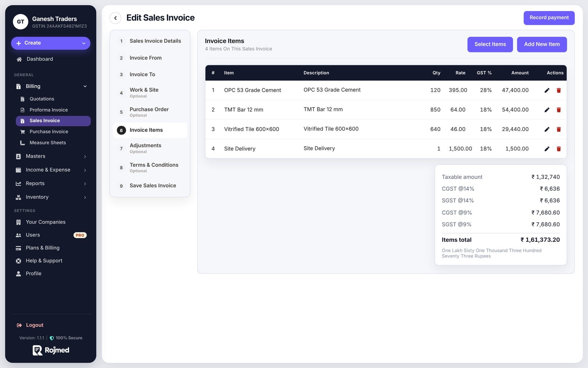588x368 pixels.
Task: Click pencil icon for Vitrified Tile row
Action: pyautogui.click(x=547, y=130)
